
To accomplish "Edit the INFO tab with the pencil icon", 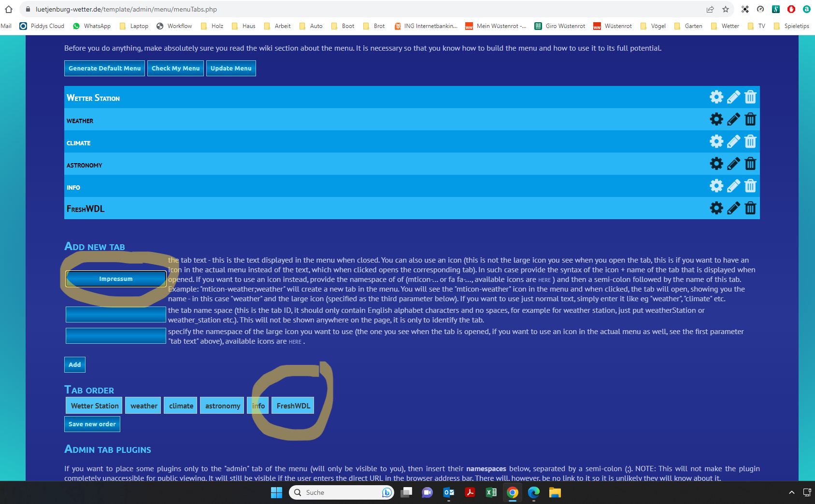I will coord(733,185).
